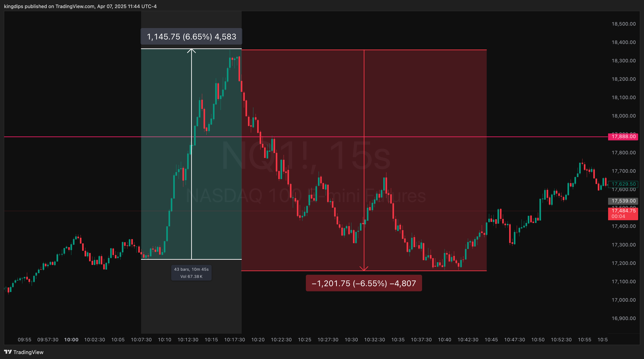This screenshot has width=644, height=359.
Task: Click the 10:50 time axis label
Action: (x=538, y=340)
